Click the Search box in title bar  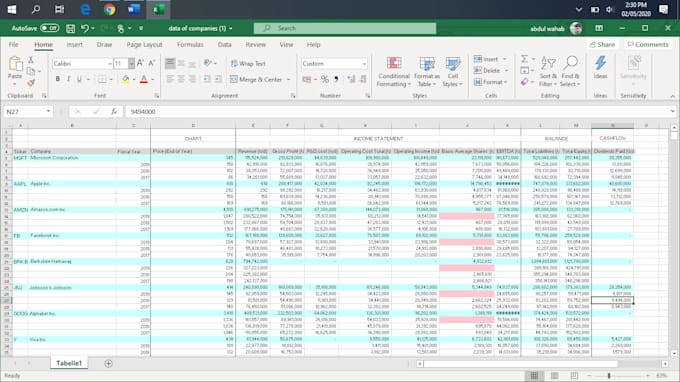point(345,28)
